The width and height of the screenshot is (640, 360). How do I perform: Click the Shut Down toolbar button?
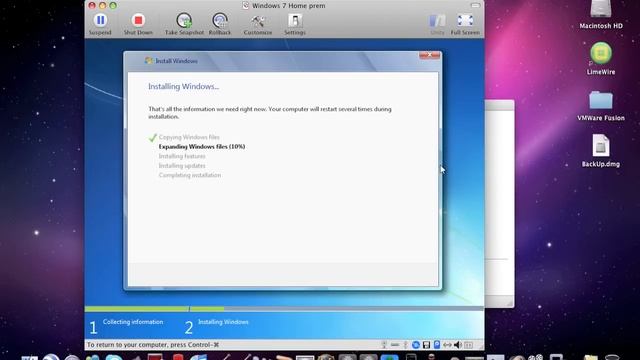(x=138, y=24)
